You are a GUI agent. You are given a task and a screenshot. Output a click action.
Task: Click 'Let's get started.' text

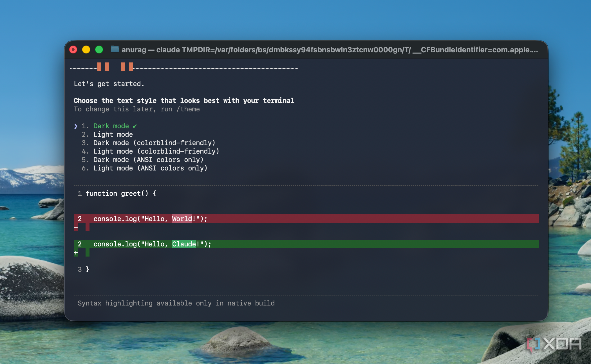[x=109, y=84]
